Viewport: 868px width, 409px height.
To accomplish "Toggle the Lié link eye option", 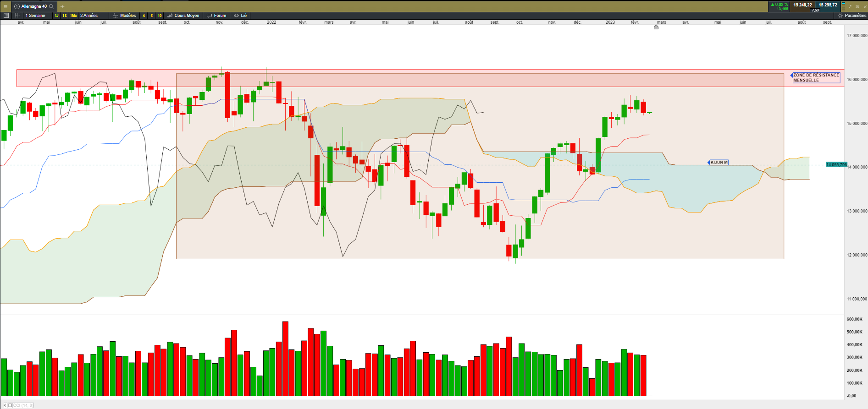I will (240, 16).
